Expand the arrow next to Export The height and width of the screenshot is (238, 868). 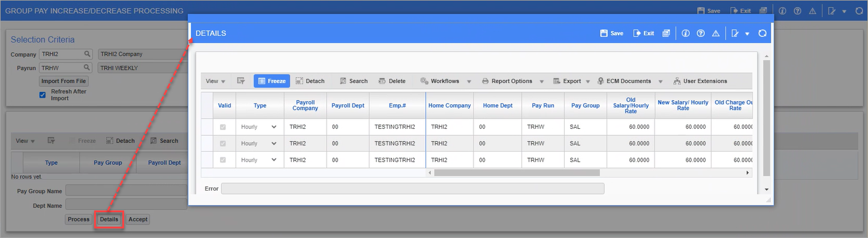[x=589, y=82]
